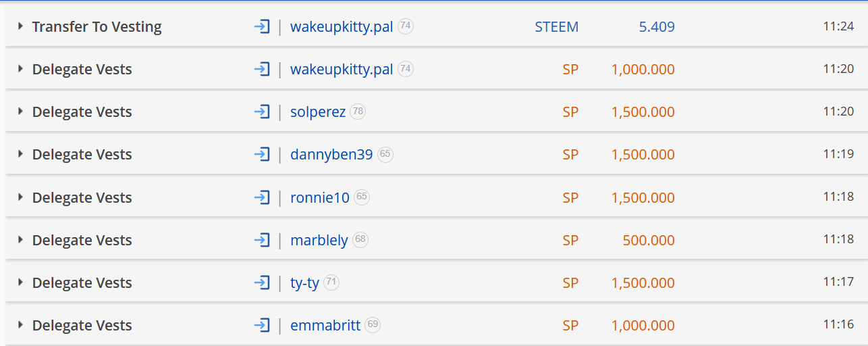Viewport: 868px width, 346px height.
Task: Click the 11:16 timestamp on emmabritt row
Action: (838, 325)
